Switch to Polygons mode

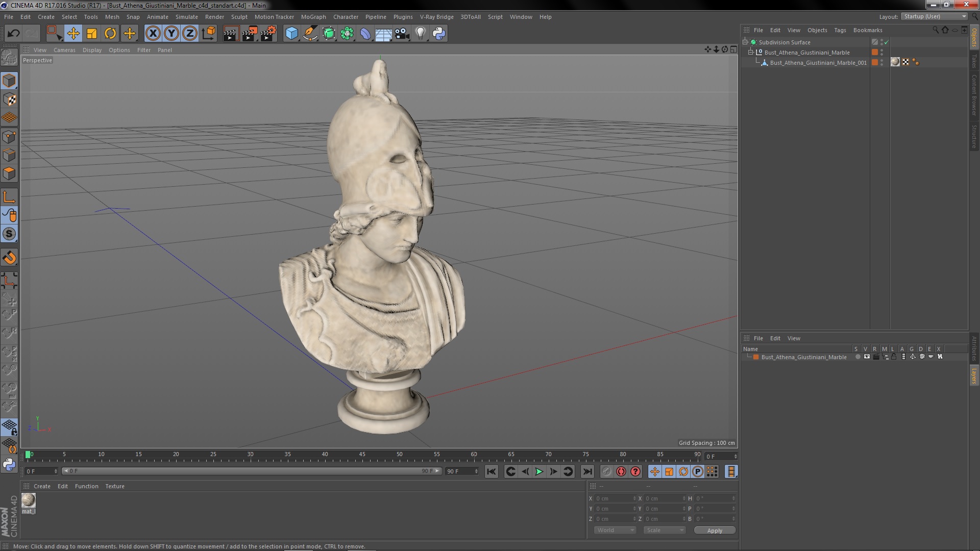click(9, 173)
